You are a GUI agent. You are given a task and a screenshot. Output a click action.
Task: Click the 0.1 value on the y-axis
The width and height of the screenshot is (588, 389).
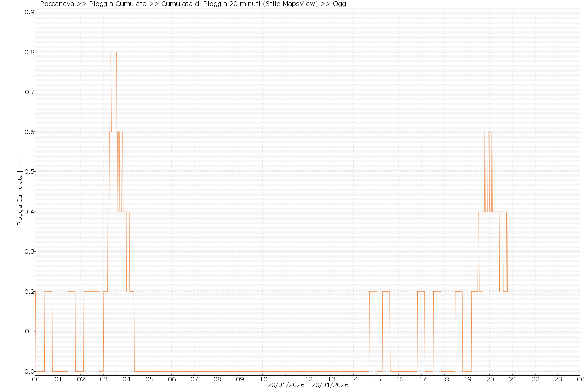point(30,331)
